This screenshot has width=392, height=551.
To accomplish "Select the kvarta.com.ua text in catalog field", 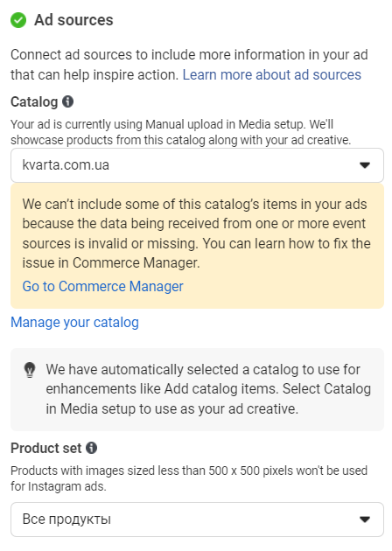I will pos(66,165).
